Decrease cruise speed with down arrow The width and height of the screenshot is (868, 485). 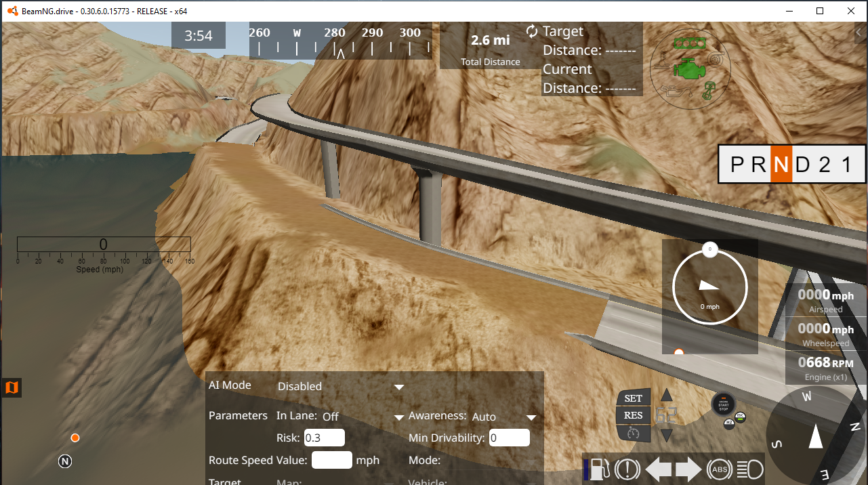[667, 436]
